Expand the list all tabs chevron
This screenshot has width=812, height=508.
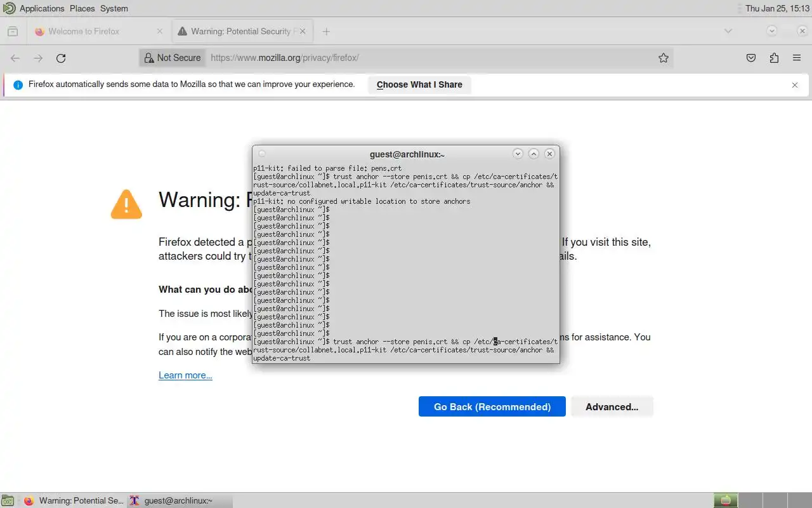click(728, 30)
